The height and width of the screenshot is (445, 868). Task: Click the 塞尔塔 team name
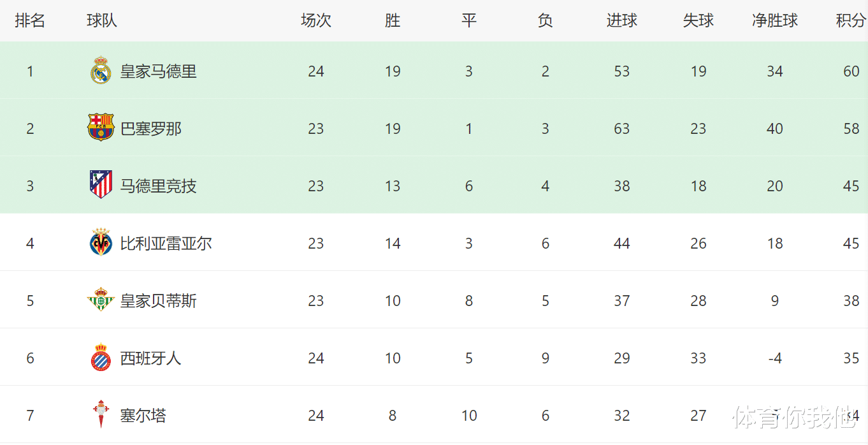pos(143,416)
